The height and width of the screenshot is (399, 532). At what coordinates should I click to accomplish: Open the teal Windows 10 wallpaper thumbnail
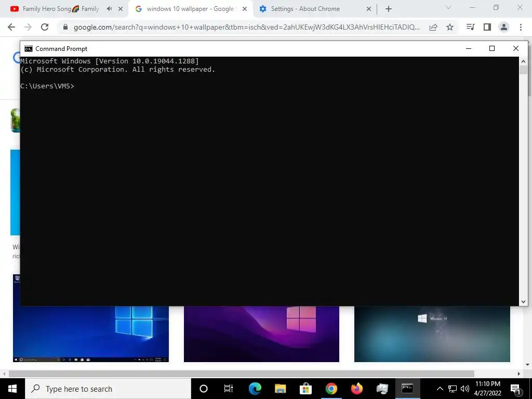432,334
